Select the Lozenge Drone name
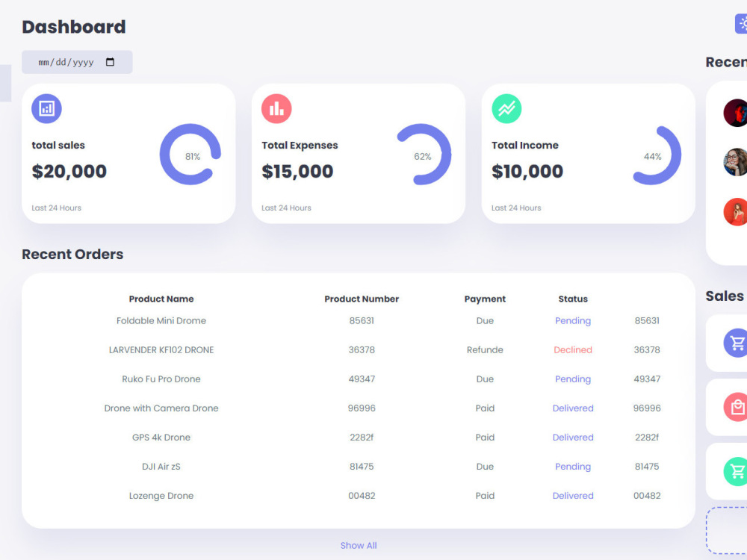The width and height of the screenshot is (747, 560). (x=161, y=496)
